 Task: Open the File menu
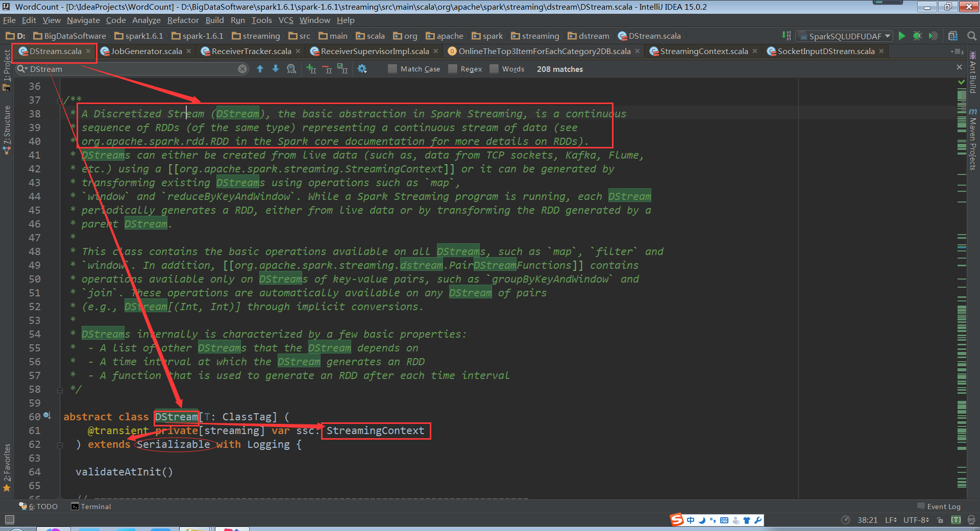[9, 20]
